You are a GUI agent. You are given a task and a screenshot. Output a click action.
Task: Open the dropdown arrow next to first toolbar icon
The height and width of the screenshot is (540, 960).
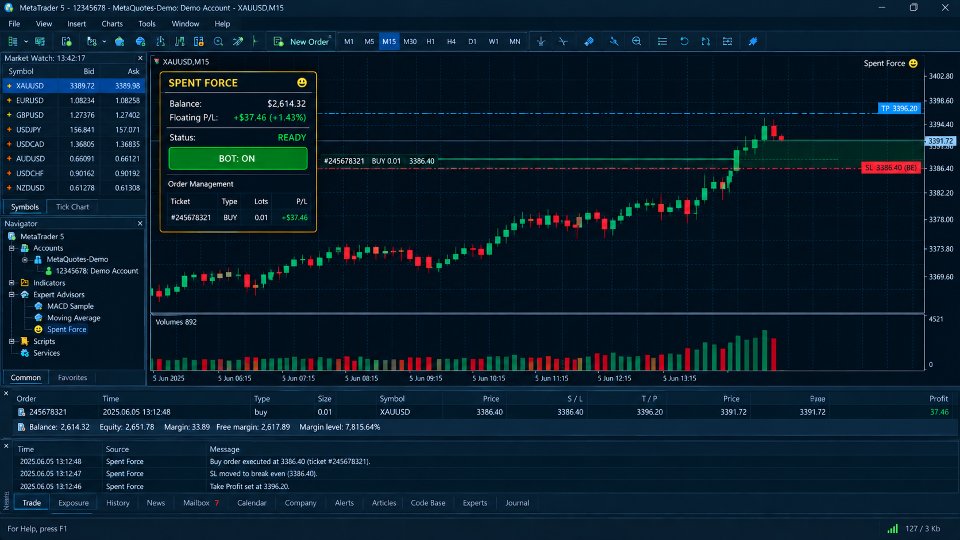click(x=26, y=42)
